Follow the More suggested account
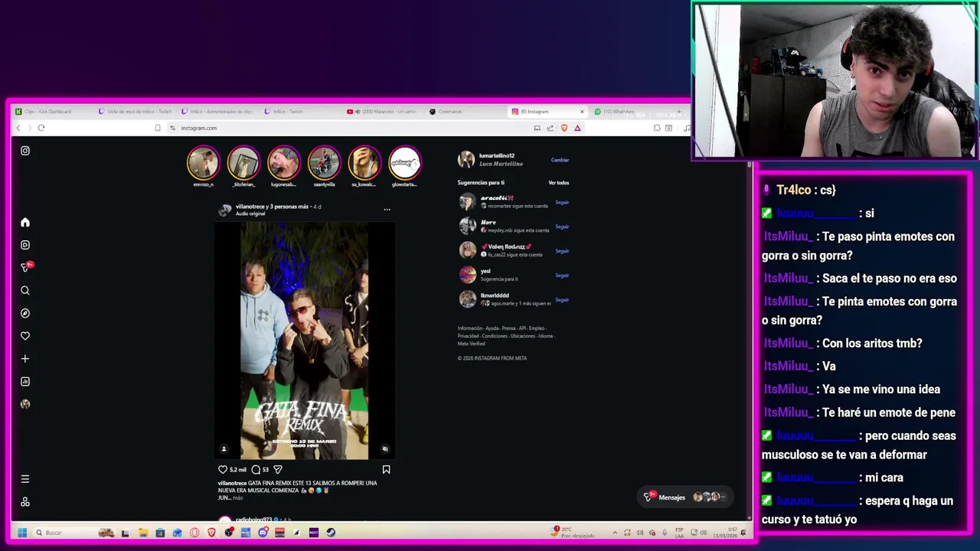The height and width of the screenshot is (551, 980). [x=562, y=227]
